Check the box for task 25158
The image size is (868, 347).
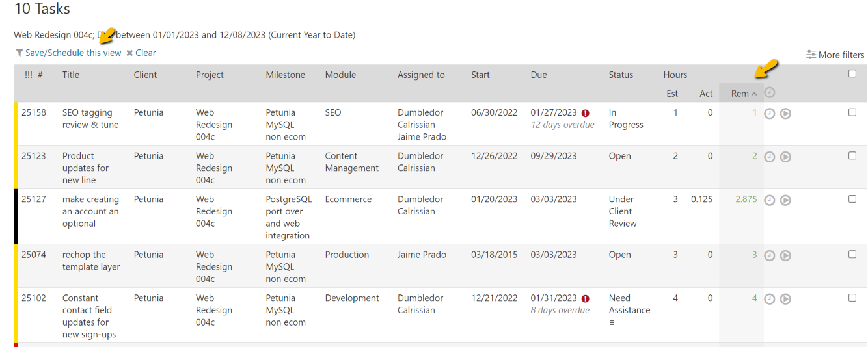pos(852,112)
